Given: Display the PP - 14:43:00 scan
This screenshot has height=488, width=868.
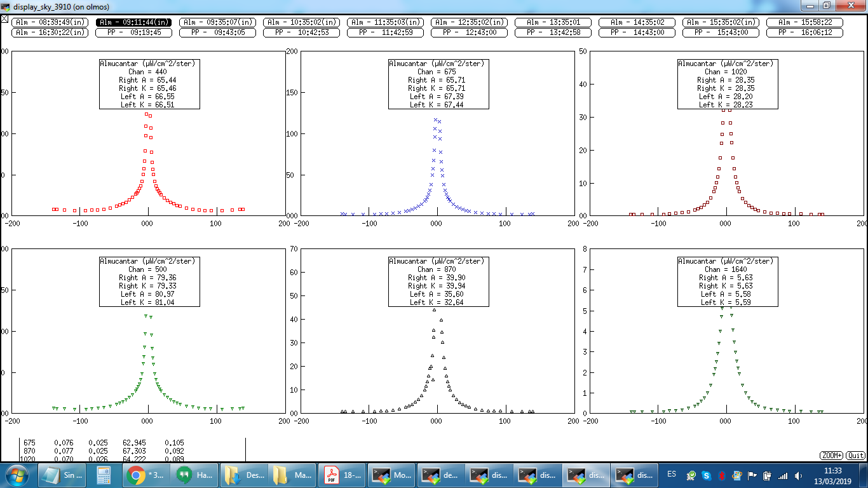Looking at the screenshot, I should pyautogui.click(x=637, y=32).
